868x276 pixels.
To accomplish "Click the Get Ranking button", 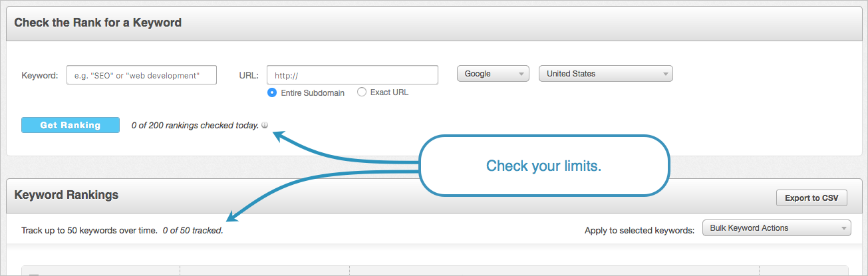I will [71, 125].
